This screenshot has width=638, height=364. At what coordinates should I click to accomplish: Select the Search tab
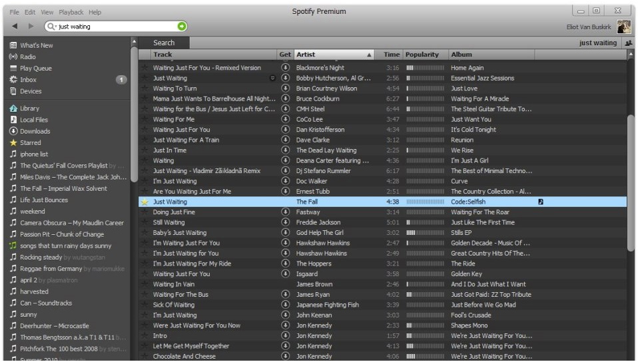click(164, 43)
